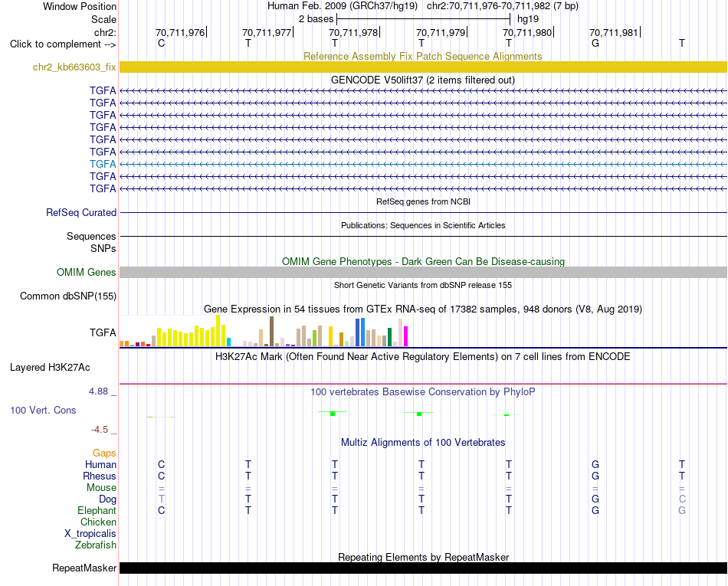Click the Scale label

[x=103, y=19]
